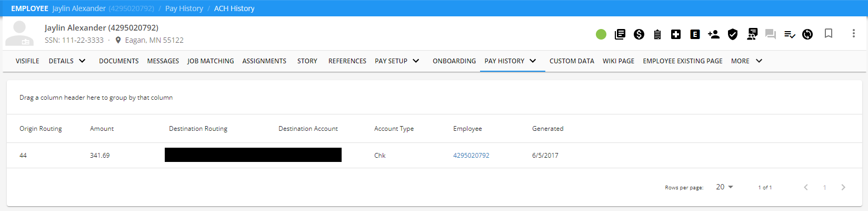This screenshot has height=211, width=868.
Task: Go to next page arrow
Action: click(843, 187)
